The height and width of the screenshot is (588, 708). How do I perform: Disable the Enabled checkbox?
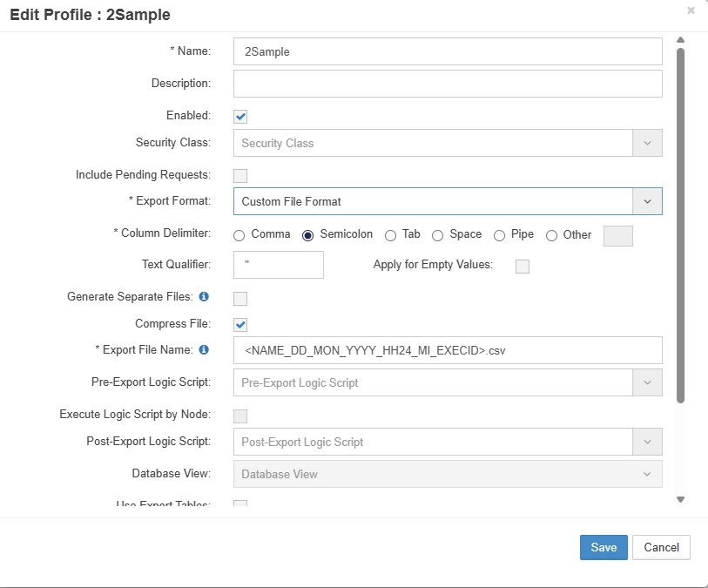[239, 114]
